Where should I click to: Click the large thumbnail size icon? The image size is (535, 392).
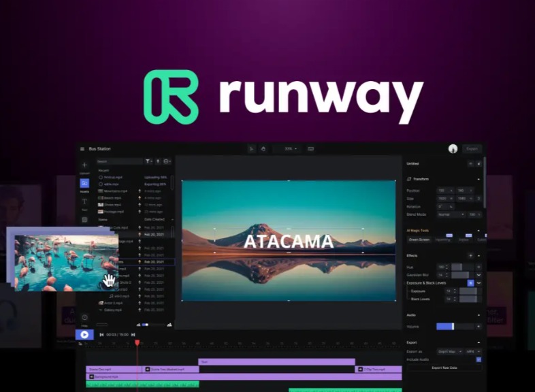(x=169, y=325)
